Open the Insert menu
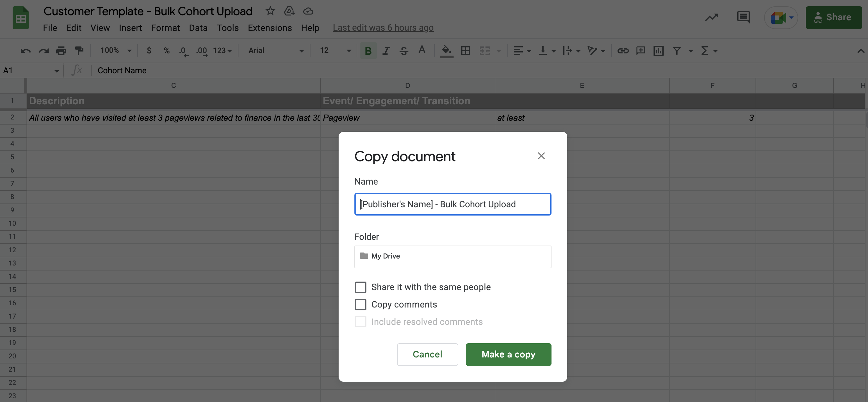 pyautogui.click(x=130, y=28)
